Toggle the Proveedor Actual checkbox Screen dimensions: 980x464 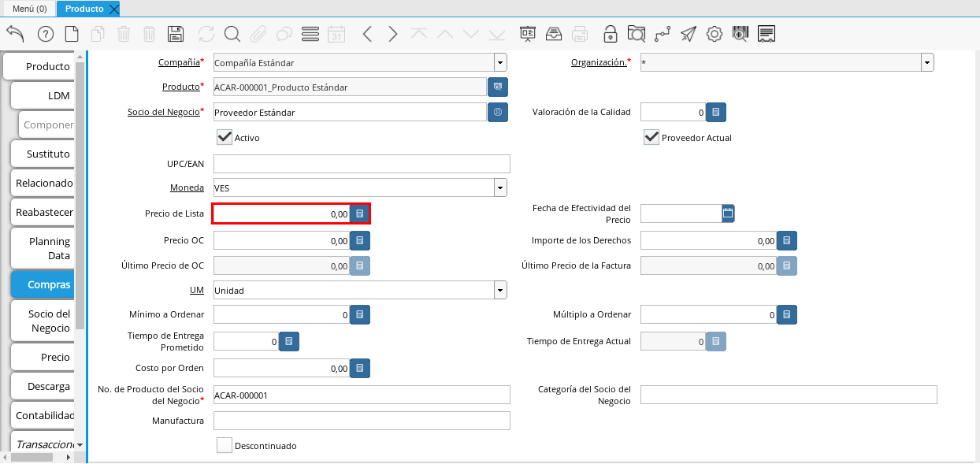tap(651, 137)
